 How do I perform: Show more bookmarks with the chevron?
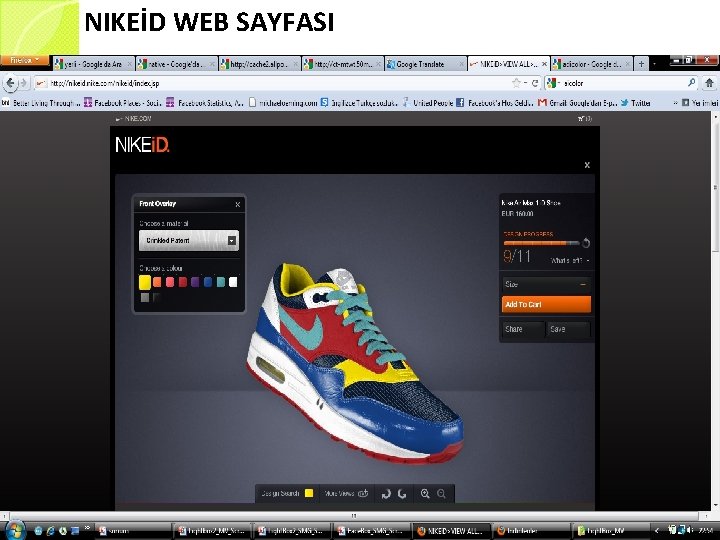(675, 103)
